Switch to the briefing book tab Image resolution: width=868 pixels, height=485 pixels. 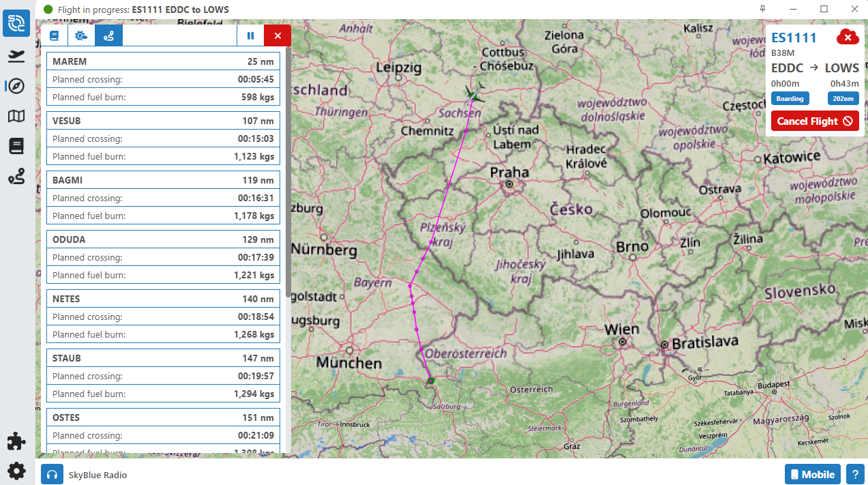pos(55,36)
